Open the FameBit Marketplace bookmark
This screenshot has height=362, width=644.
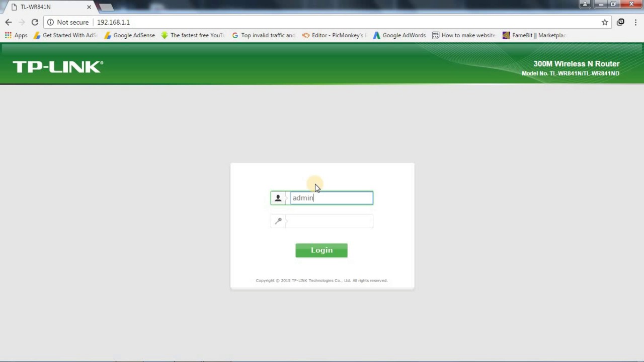tap(534, 35)
